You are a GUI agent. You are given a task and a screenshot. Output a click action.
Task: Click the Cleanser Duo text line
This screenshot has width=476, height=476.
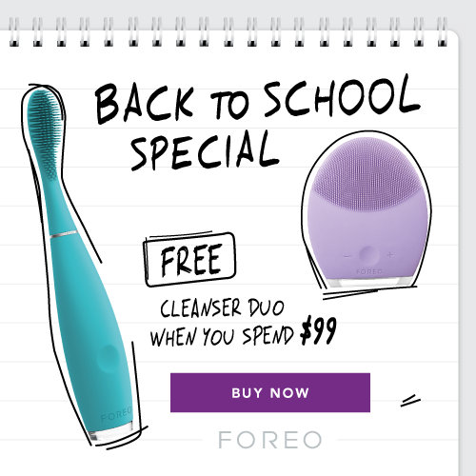pyautogui.click(x=222, y=307)
